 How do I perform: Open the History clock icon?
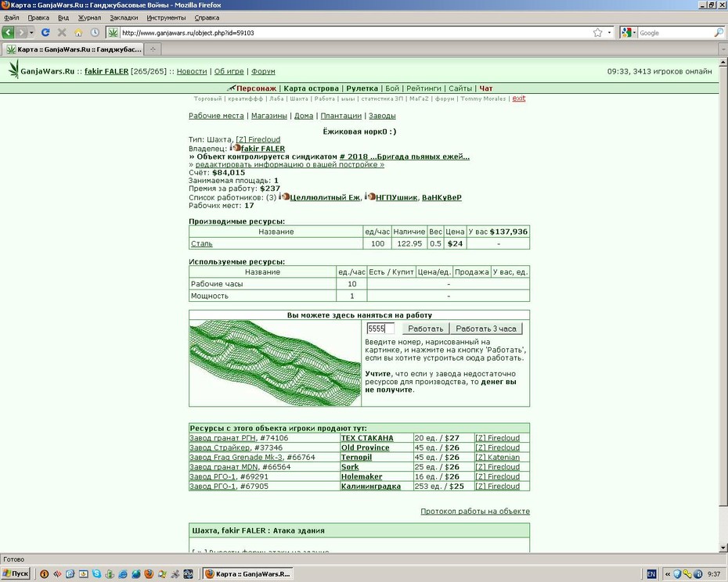(95, 33)
